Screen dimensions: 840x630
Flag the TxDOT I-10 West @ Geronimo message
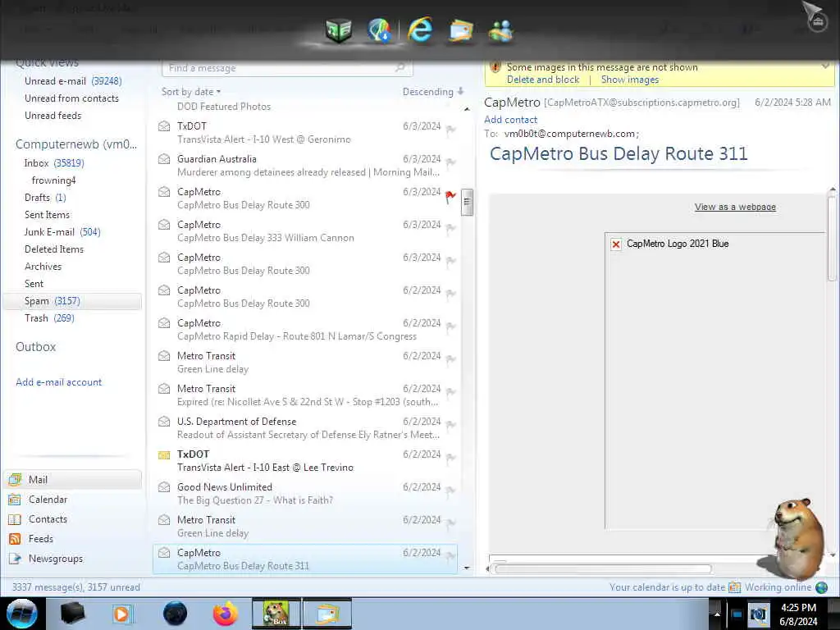point(451,130)
